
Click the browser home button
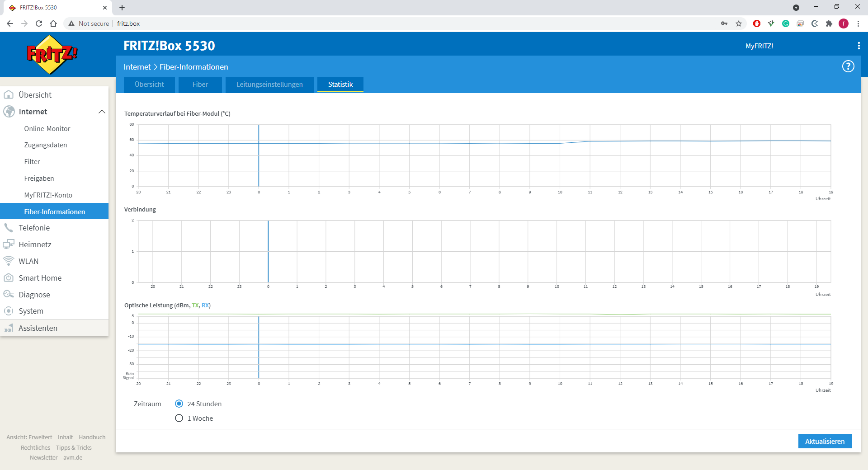pyautogui.click(x=53, y=23)
